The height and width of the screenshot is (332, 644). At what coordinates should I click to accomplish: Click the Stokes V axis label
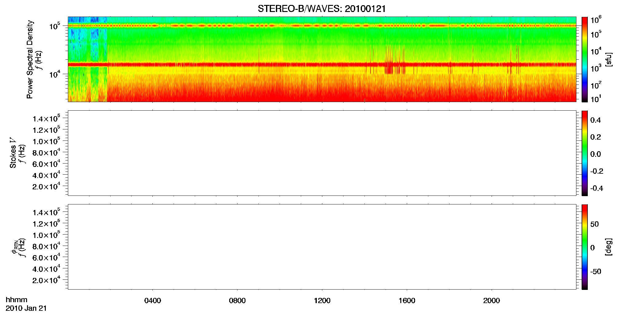point(13,153)
